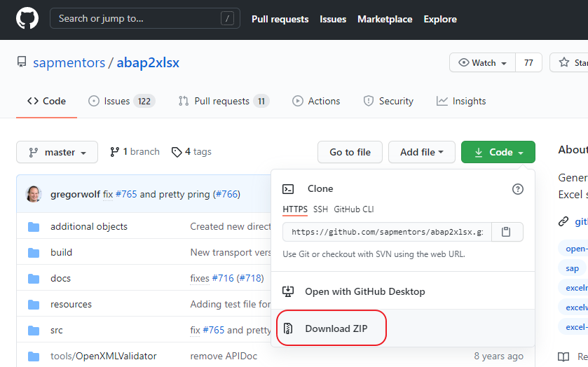Select the SSH clone tab
The height and width of the screenshot is (367, 588).
(x=320, y=209)
